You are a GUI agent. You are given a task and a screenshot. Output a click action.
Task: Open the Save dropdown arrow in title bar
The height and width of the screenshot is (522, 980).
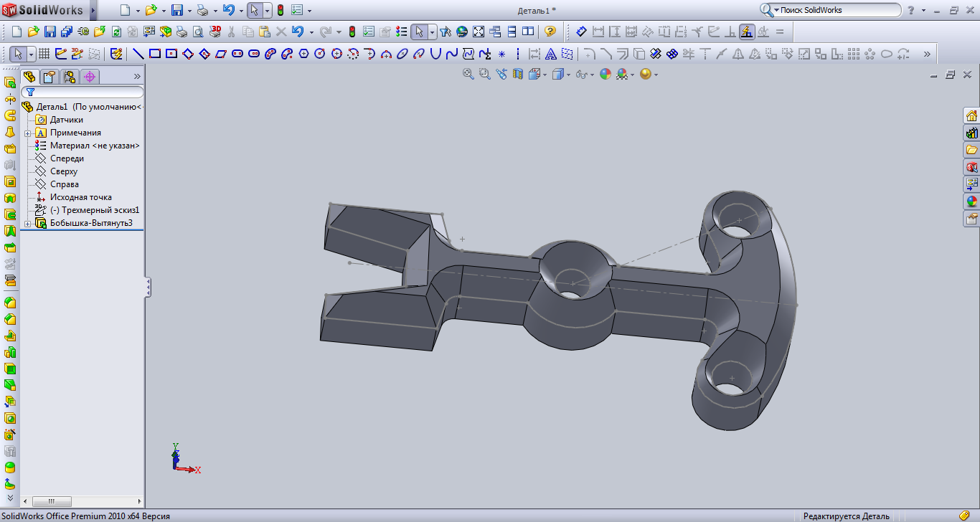coord(190,11)
